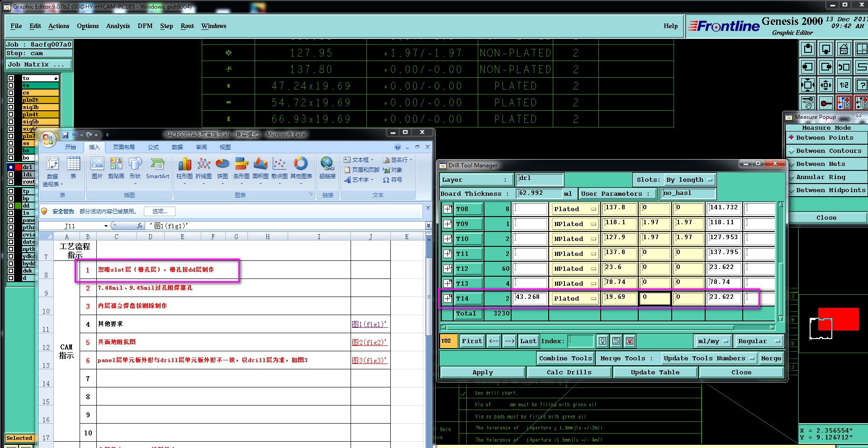The image size is (868, 448).
Task: Select Between Nets measure mode
Action: [826, 164]
